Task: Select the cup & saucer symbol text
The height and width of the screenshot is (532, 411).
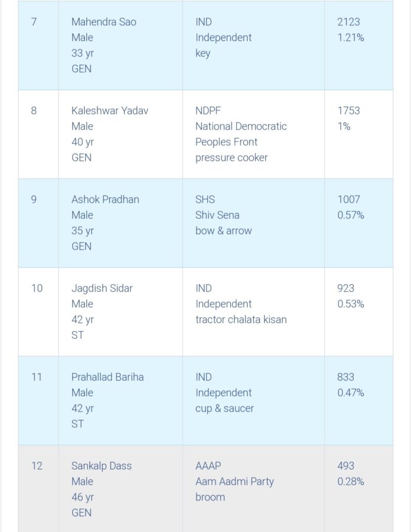Action: click(x=224, y=408)
